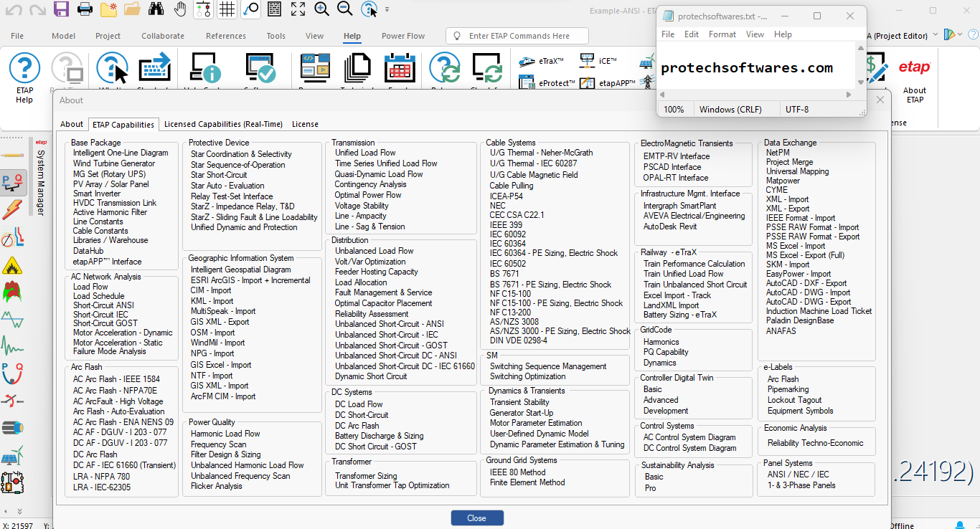Viewport: 980px width, 529px height.
Task: Select the Arc Flash warning triangle sidebar icon
Action: [13, 265]
